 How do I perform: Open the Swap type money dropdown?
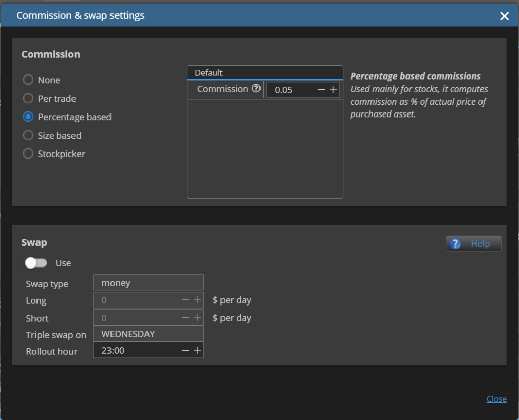click(x=149, y=283)
